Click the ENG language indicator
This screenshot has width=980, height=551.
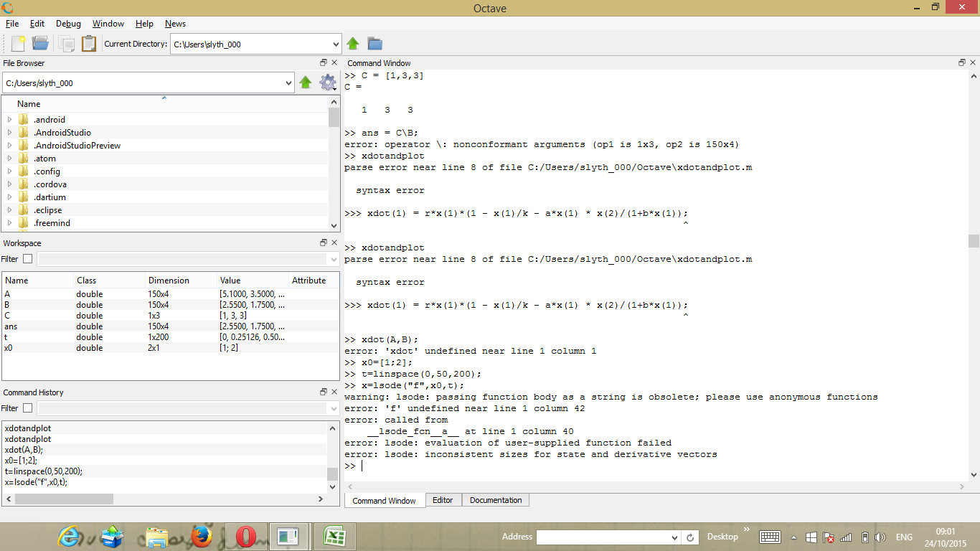(x=904, y=537)
